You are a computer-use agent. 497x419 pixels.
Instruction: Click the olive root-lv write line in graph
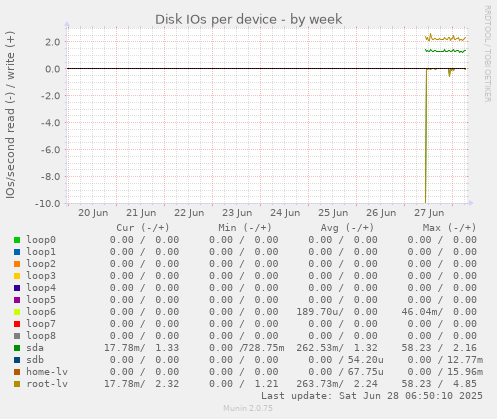coord(445,39)
